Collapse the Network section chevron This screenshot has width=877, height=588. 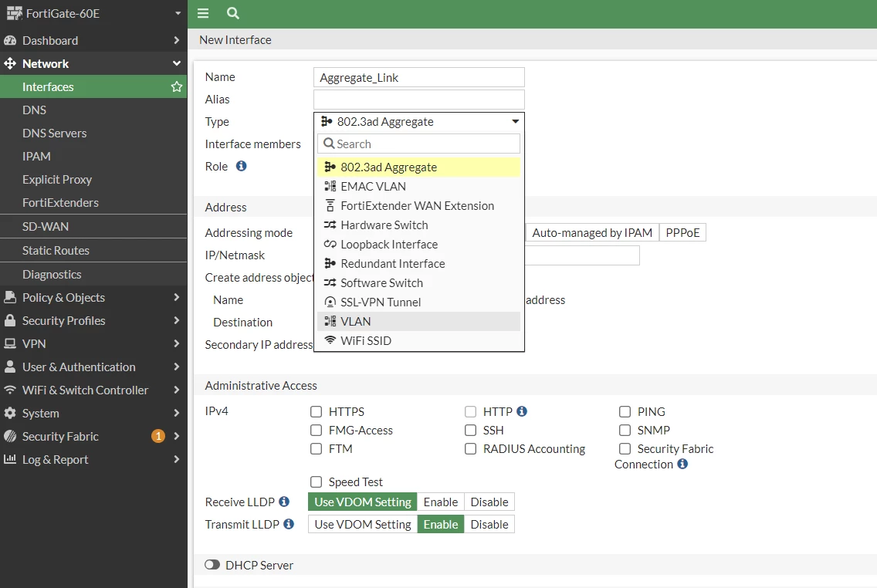(x=176, y=64)
